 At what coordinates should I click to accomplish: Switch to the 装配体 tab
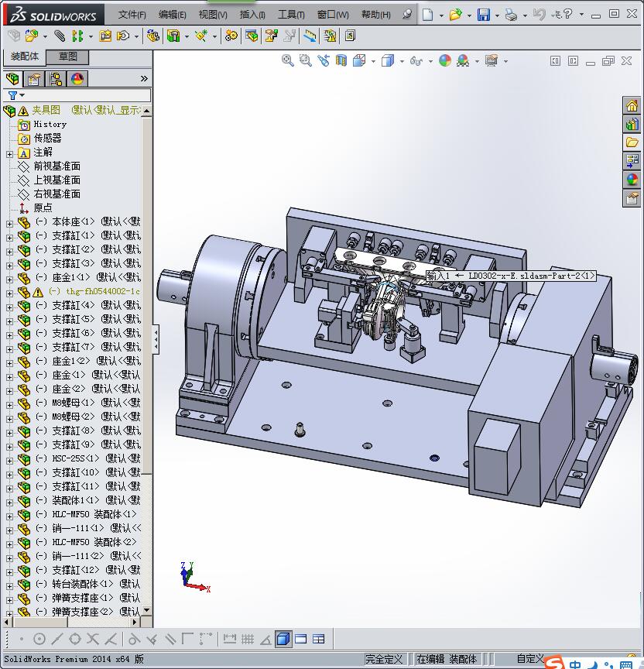click(24, 57)
